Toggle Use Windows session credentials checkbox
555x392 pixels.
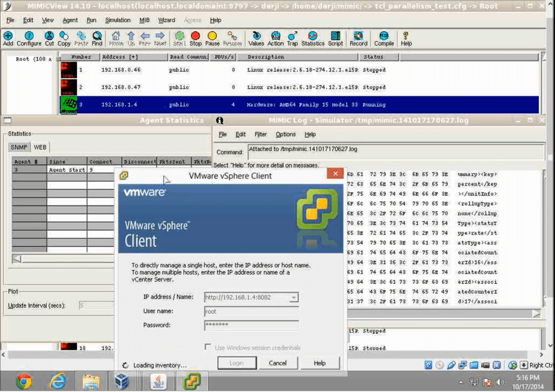(x=207, y=347)
